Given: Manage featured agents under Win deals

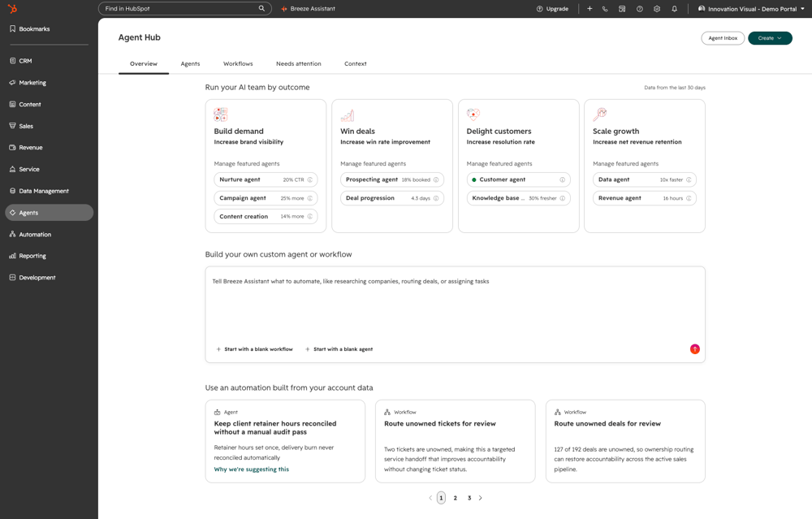Looking at the screenshot, I should tap(373, 164).
